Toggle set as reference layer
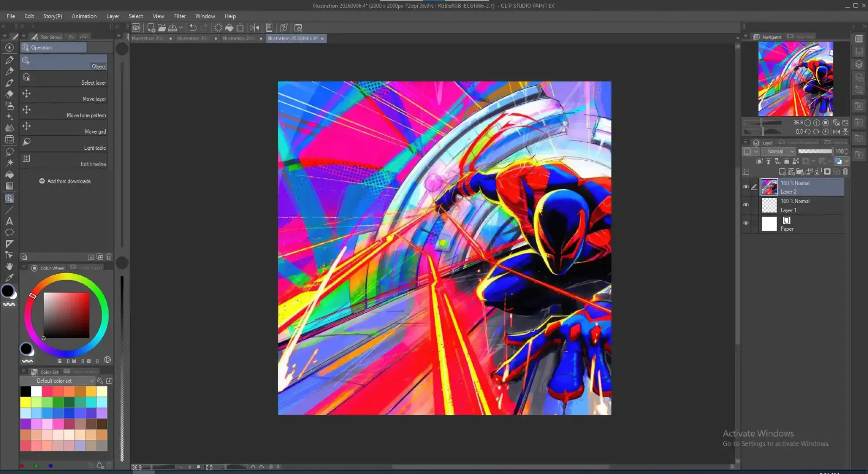 [x=768, y=161]
